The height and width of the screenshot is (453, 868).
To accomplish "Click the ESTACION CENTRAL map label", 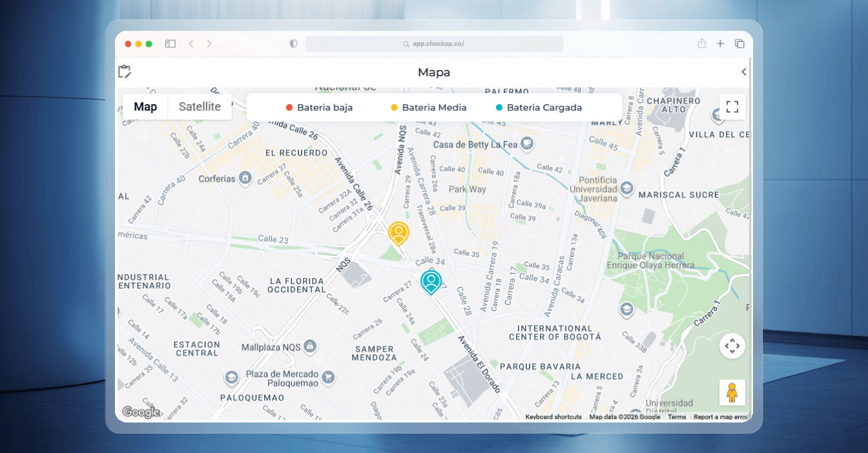I will click(196, 349).
